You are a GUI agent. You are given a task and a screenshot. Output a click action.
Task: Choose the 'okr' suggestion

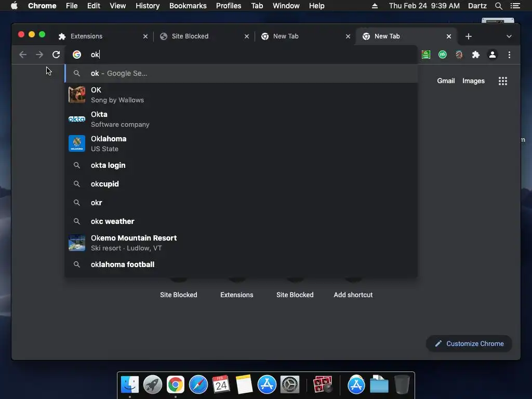pos(241,203)
